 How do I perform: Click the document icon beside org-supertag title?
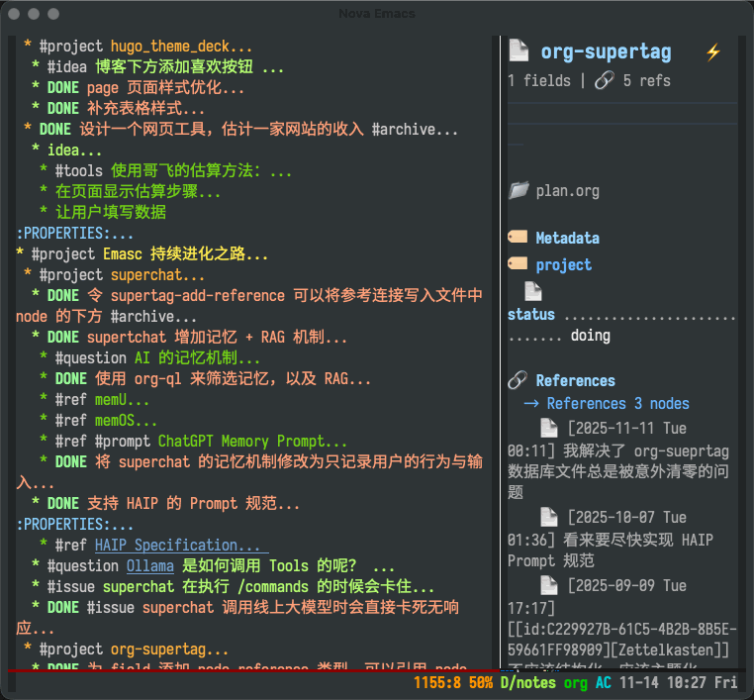pyautogui.click(x=518, y=50)
